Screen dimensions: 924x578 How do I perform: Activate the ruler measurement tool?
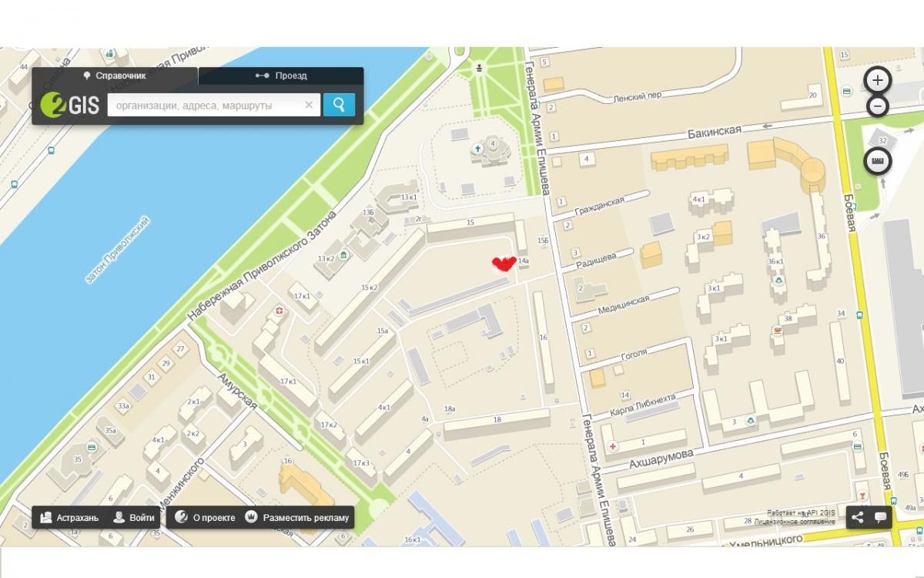pos(878,161)
